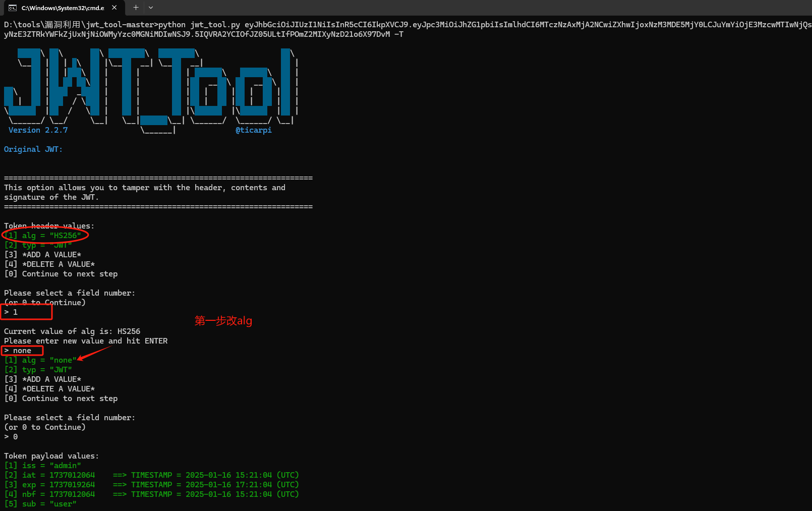Click 'Please enter new value and hit ENTER'

[x=86, y=341]
